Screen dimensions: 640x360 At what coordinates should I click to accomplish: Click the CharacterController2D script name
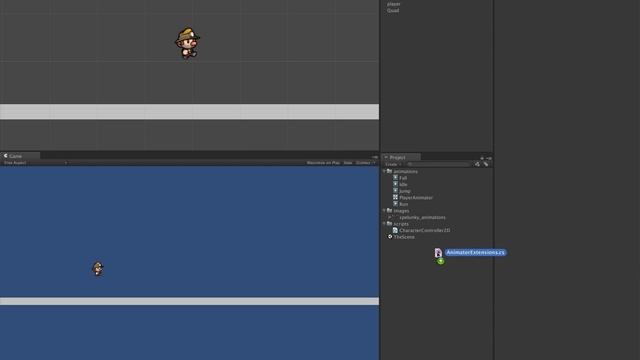click(x=424, y=230)
